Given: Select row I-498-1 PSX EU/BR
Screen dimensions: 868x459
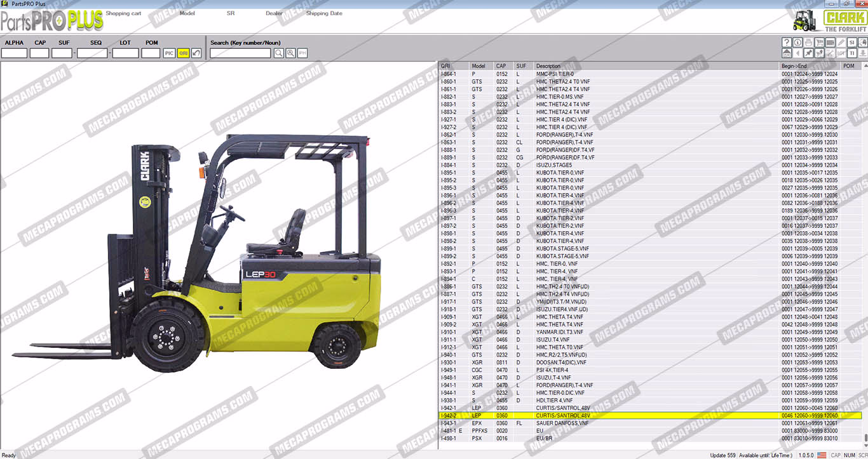Looking at the screenshot, I should point(650,438).
